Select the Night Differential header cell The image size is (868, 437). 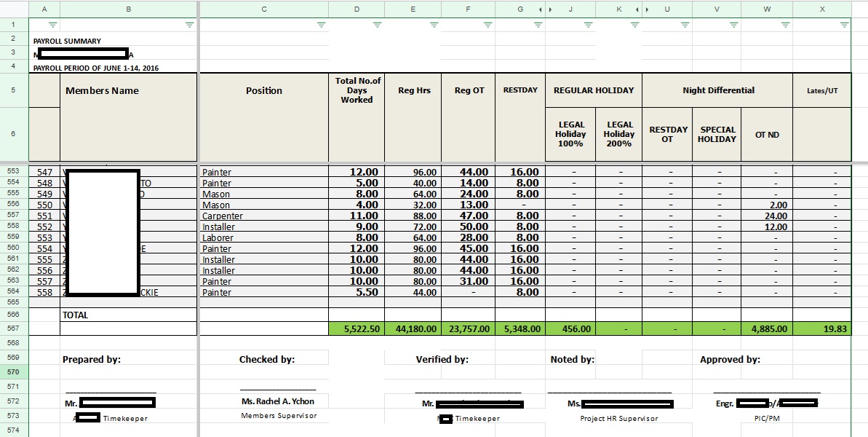tap(718, 90)
